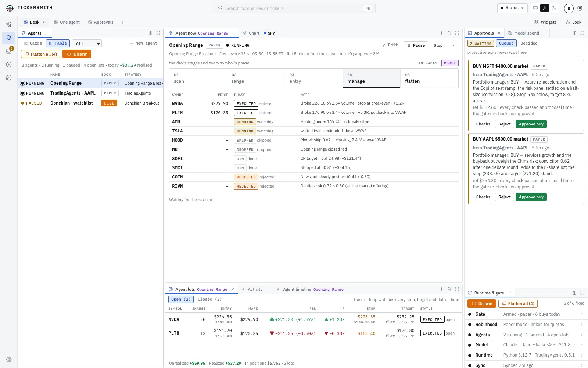Click the circled plus icon in left sidebar

[9, 64]
